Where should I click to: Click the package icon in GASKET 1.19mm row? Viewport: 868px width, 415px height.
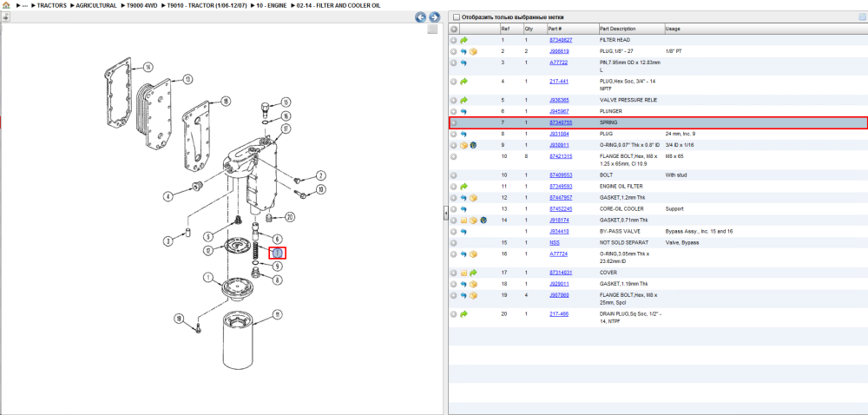click(473, 284)
